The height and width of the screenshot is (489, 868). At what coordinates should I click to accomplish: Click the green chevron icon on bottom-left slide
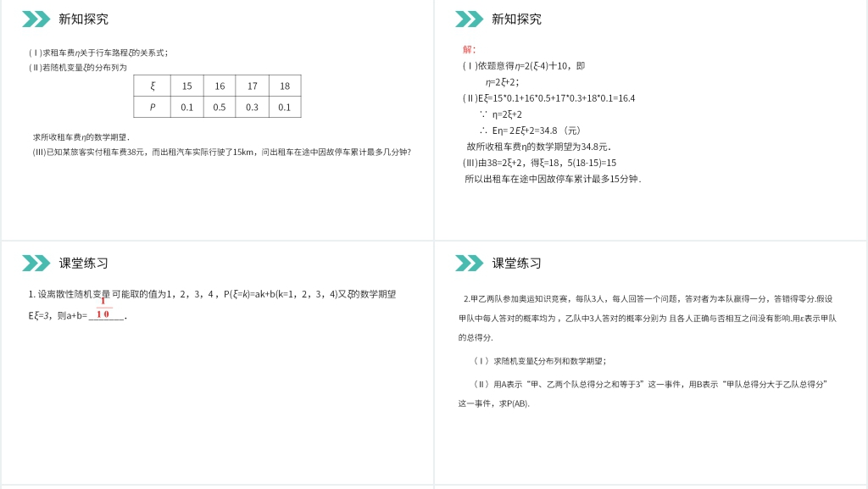coord(36,264)
